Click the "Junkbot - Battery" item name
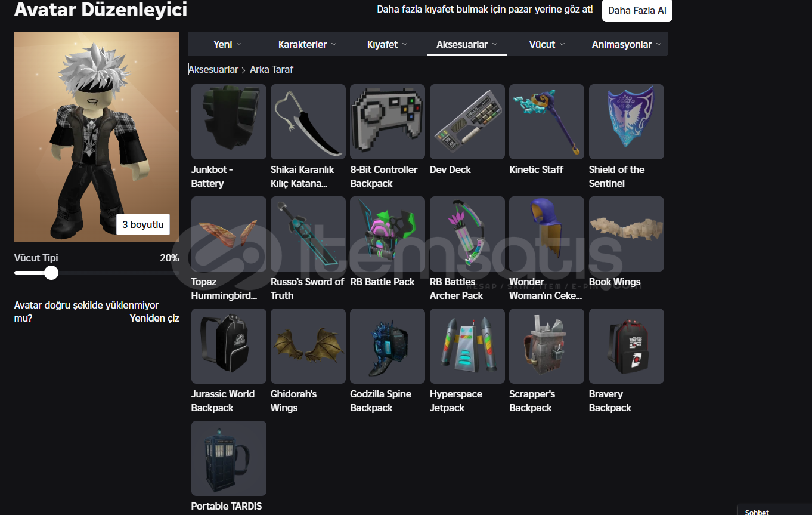The image size is (812, 515). tap(212, 177)
